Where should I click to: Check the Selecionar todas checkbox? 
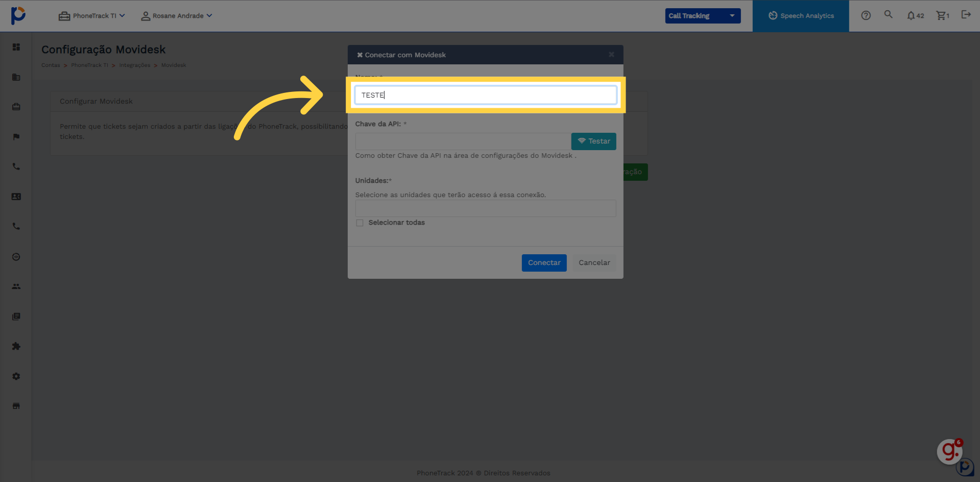(x=360, y=223)
